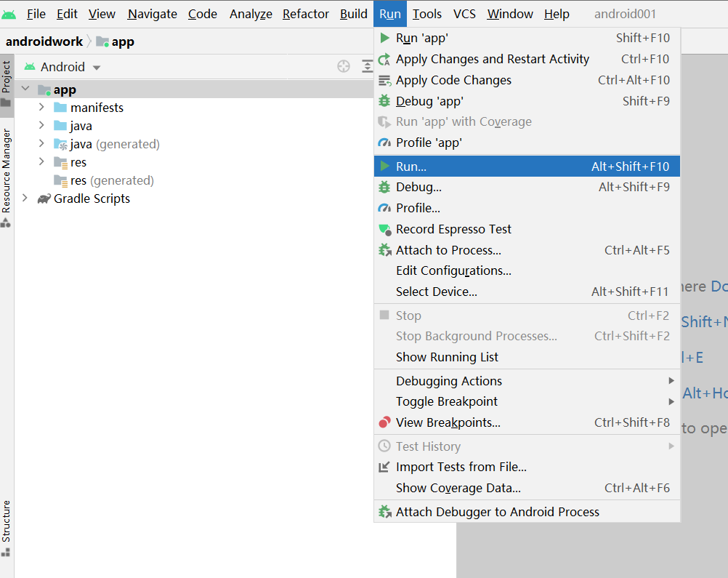Click Apply Changes and Restart Activity icon

384,59
